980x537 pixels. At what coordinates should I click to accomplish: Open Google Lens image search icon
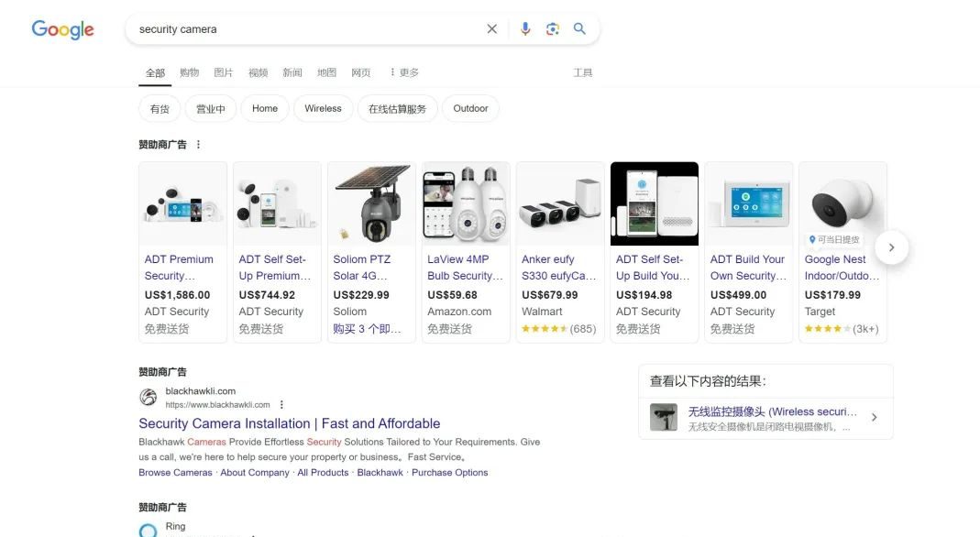pos(552,28)
